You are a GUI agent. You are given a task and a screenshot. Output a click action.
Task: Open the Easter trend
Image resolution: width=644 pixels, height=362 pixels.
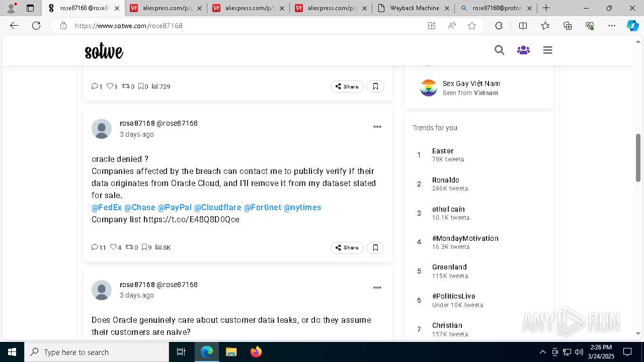tap(443, 151)
